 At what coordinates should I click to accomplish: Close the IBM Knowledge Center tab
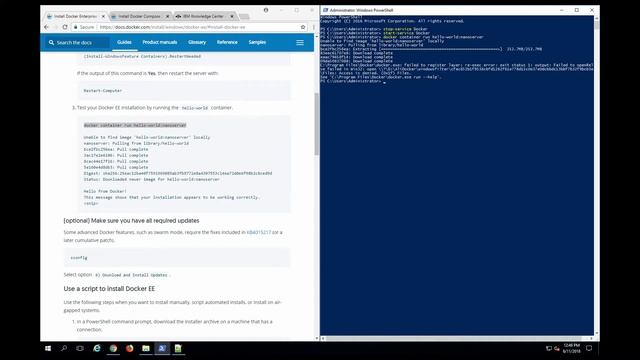click(x=232, y=16)
